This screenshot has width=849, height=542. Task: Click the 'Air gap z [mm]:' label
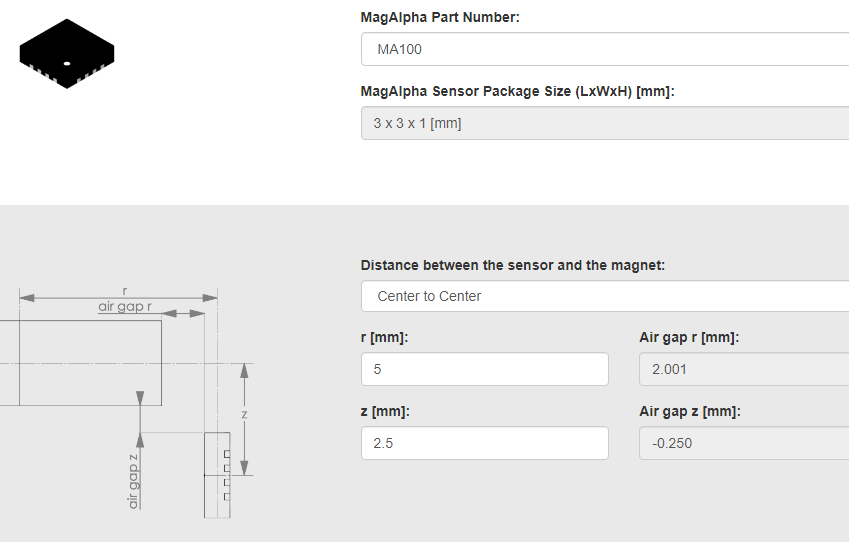click(x=690, y=412)
